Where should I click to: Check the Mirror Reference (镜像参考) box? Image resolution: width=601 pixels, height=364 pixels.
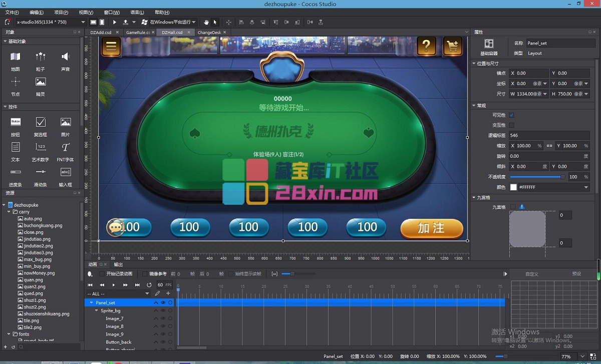point(145,274)
